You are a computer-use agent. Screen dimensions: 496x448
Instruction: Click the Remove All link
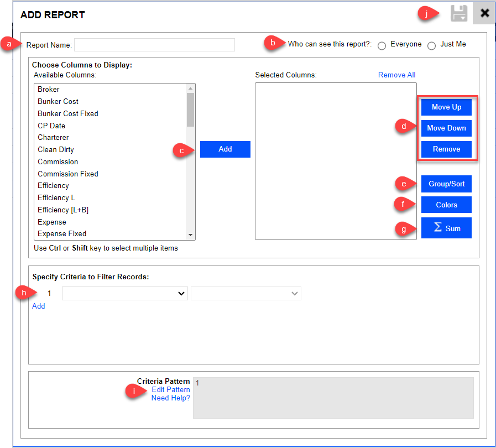point(396,75)
